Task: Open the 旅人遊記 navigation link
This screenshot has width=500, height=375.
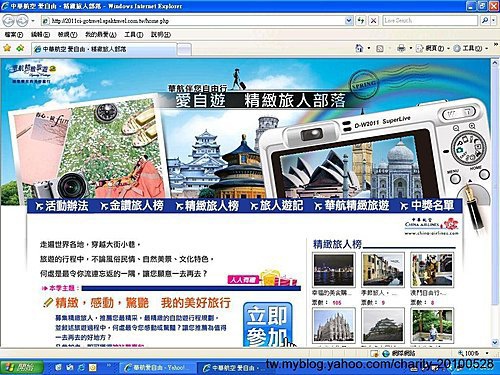Action: [x=277, y=206]
